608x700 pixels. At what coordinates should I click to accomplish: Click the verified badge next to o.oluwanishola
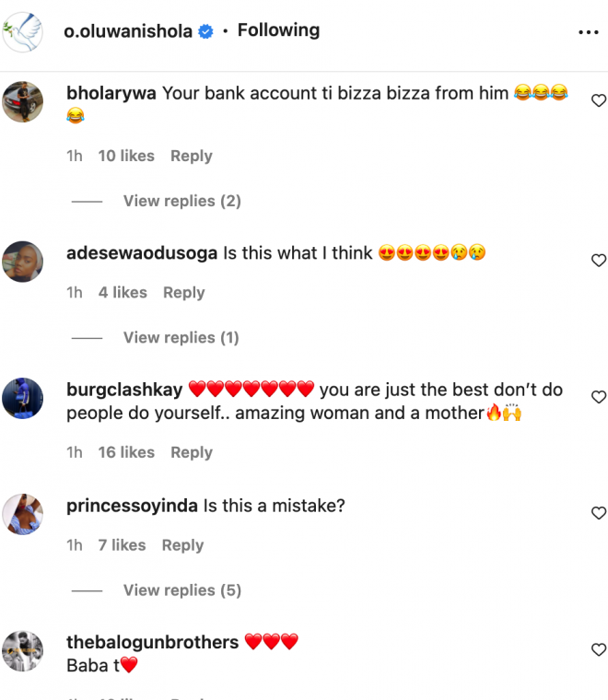pyautogui.click(x=206, y=31)
